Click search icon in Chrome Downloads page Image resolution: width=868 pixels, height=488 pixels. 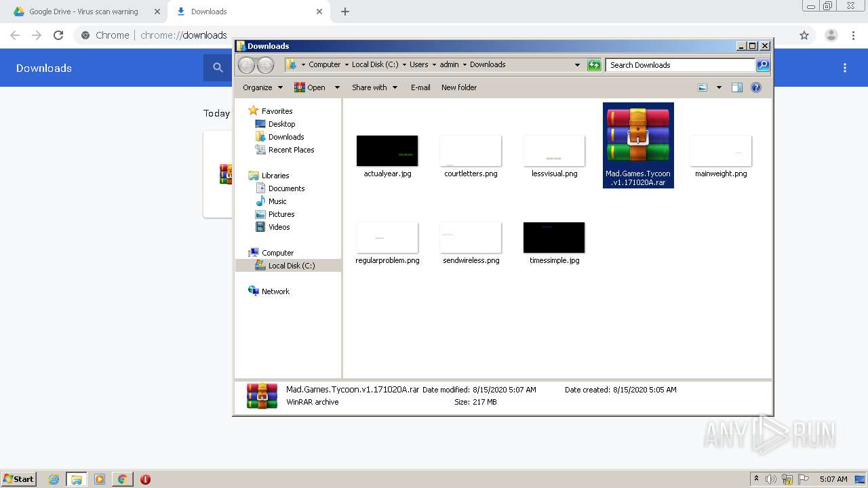click(218, 68)
